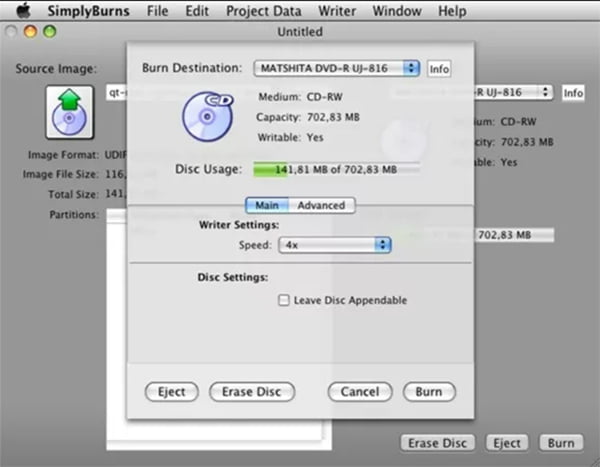Click the orange minimize window button

click(31, 31)
